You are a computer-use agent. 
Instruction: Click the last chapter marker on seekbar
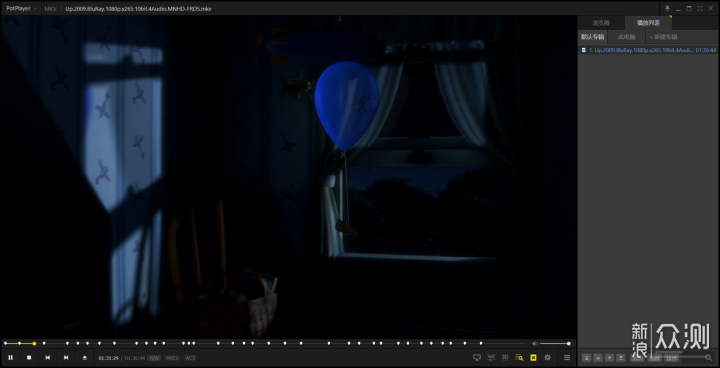pyautogui.click(x=481, y=343)
